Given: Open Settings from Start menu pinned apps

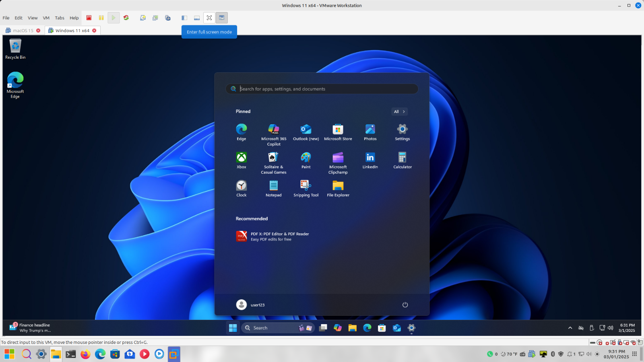Looking at the screenshot, I should [x=402, y=132].
